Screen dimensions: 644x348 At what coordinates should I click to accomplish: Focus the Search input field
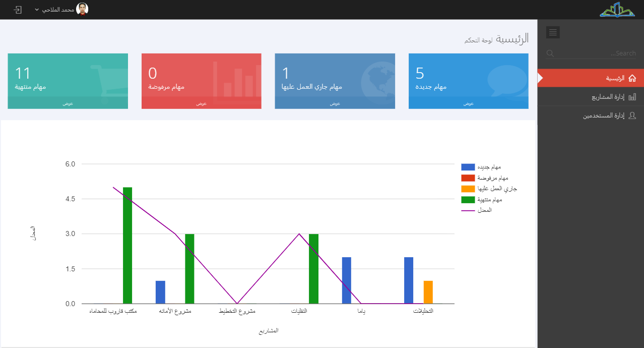[591, 53]
